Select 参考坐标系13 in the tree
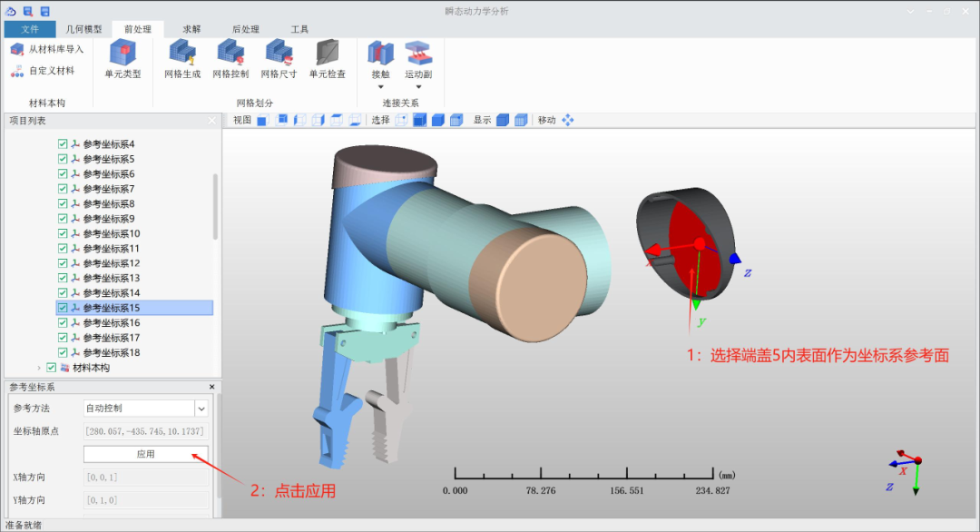This screenshot has height=532, width=980. point(112,278)
